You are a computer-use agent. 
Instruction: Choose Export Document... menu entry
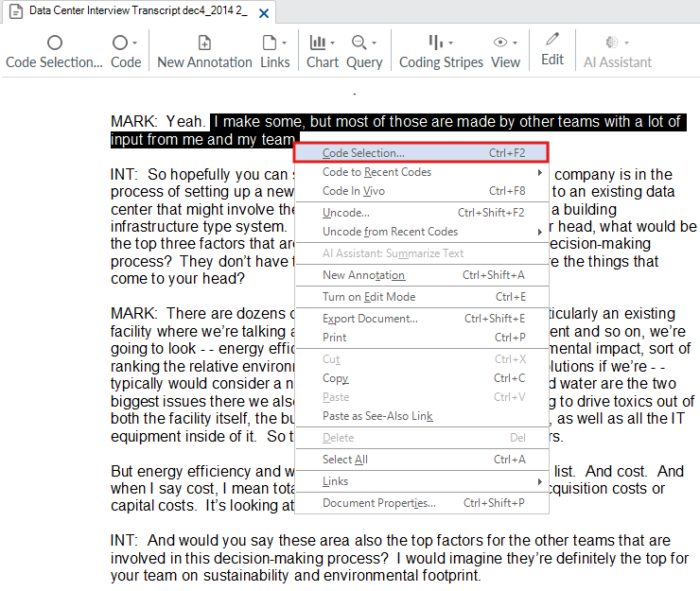tap(421, 319)
